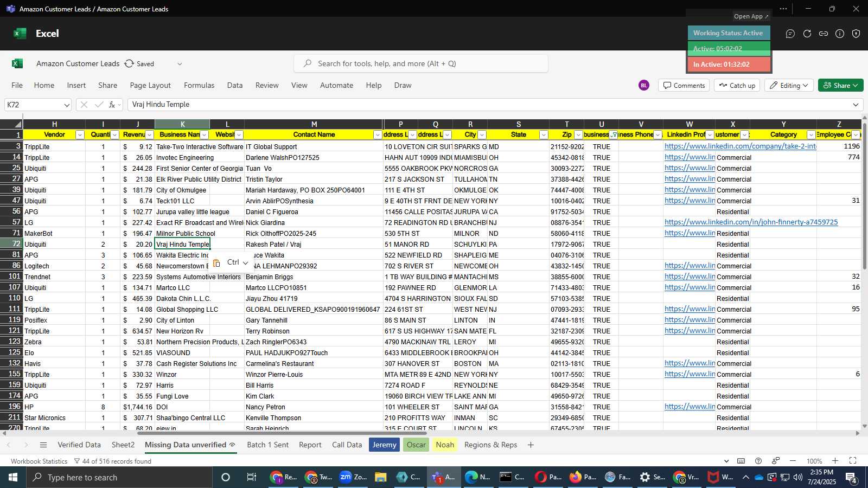The height and width of the screenshot is (488, 868).
Task: Zoom out with the minus icon
Action: pos(793,461)
